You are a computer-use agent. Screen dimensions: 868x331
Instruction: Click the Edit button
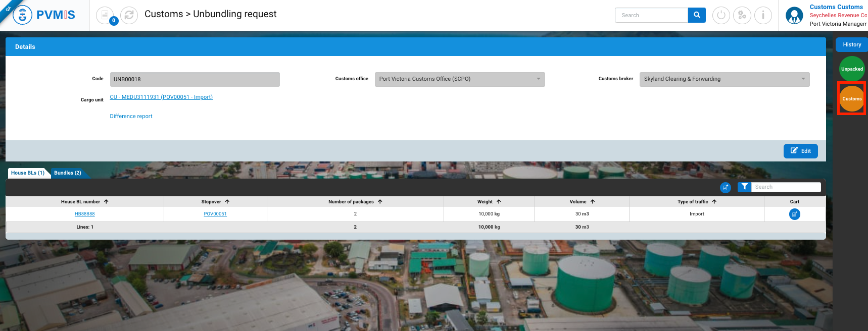pyautogui.click(x=800, y=151)
